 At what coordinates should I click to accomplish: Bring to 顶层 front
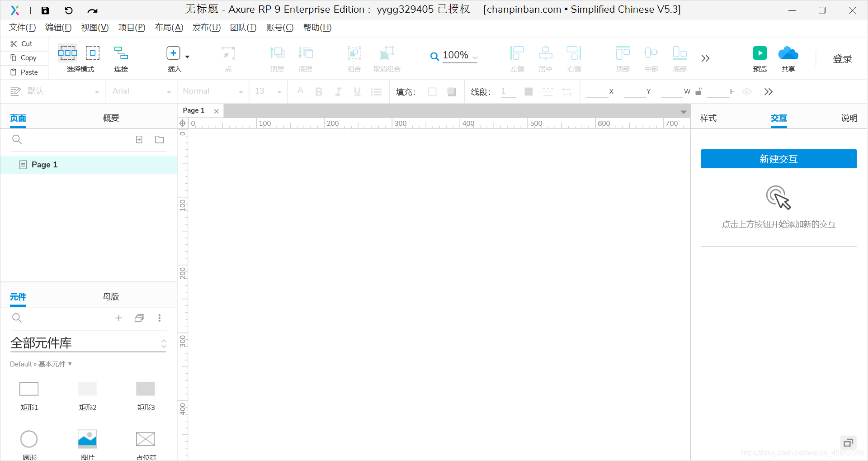[x=277, y=58]
